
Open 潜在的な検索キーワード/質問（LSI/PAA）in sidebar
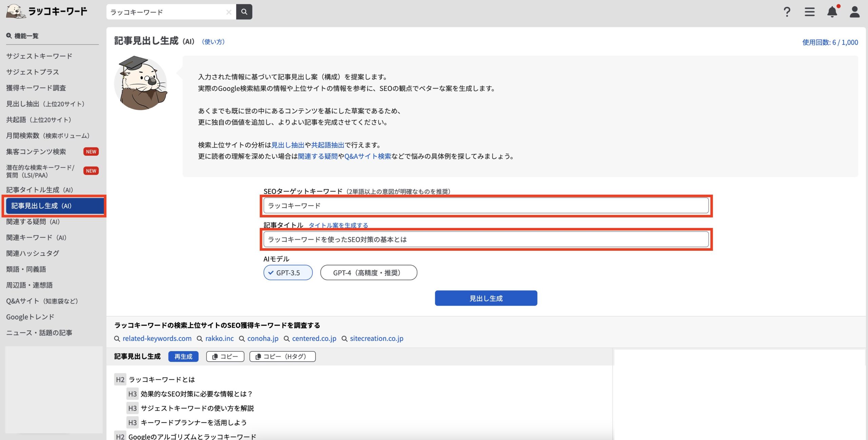tap(40, 171)
